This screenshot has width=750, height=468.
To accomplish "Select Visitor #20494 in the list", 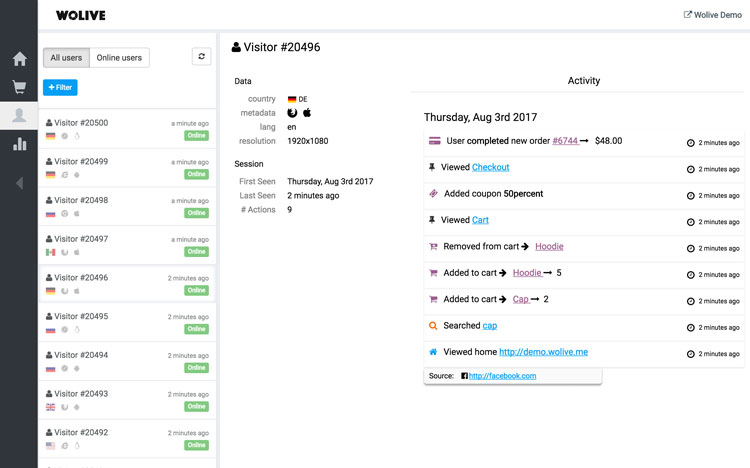I will (127, 361).
